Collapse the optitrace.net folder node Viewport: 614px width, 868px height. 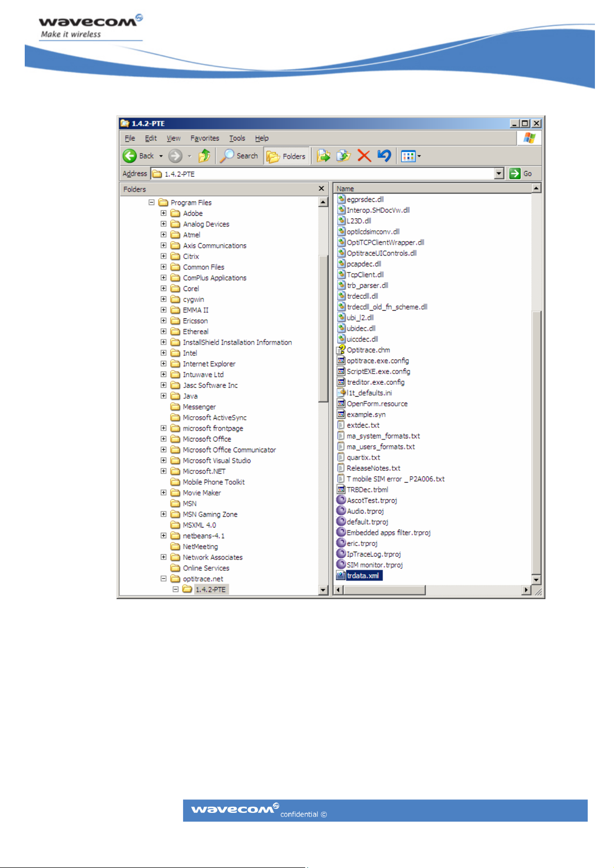pyautogui.click(x=163, y=578)
